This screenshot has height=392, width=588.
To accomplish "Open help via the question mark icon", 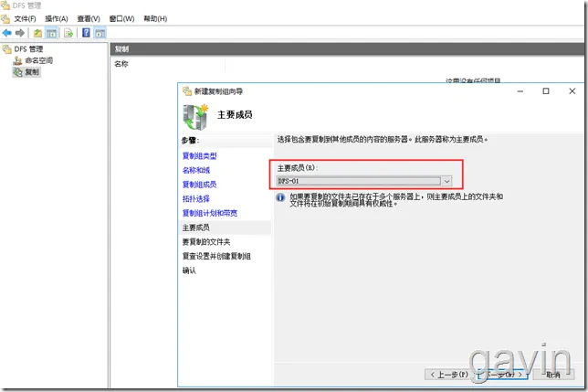I will click(x=86, y=33).
